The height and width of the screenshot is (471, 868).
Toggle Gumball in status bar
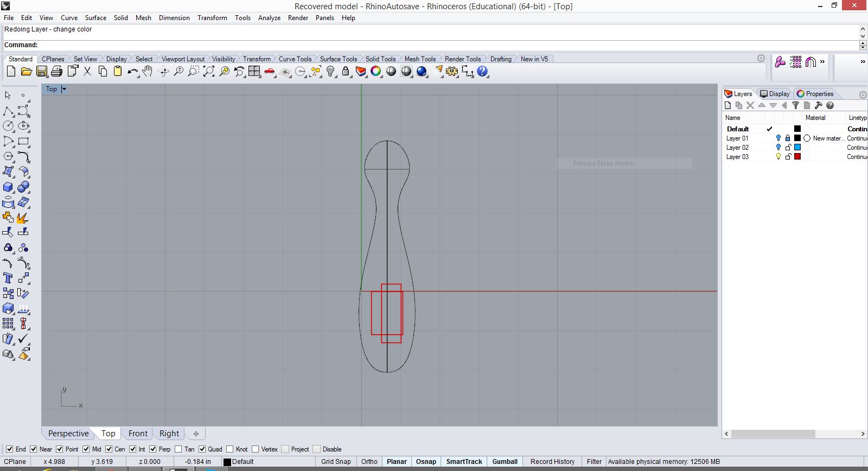click(x=505, y=462)
